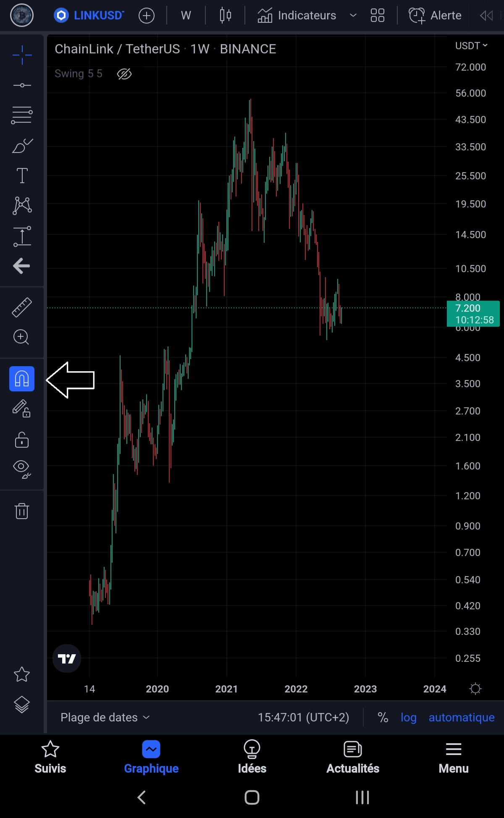Click the 2023 label on time axis

(365, 689)
